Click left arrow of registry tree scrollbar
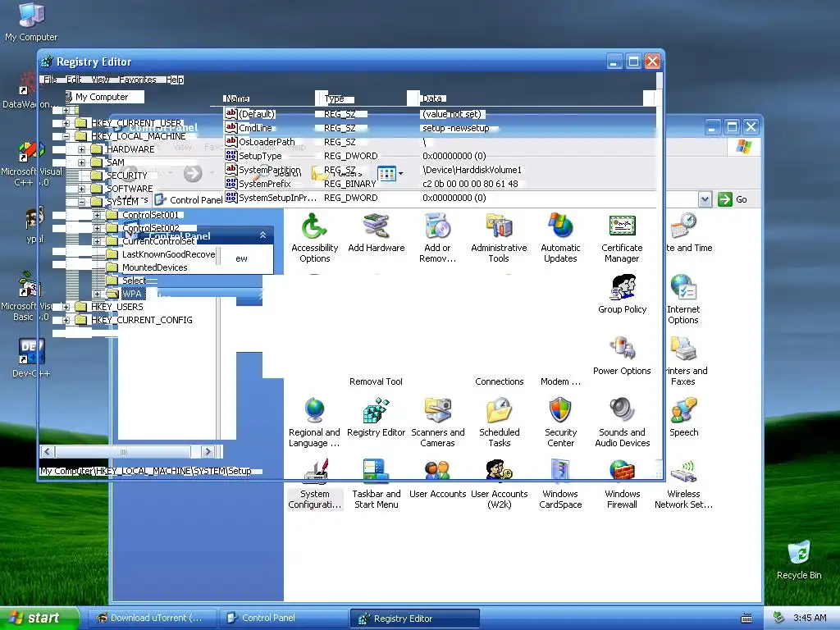 point(47,452)
